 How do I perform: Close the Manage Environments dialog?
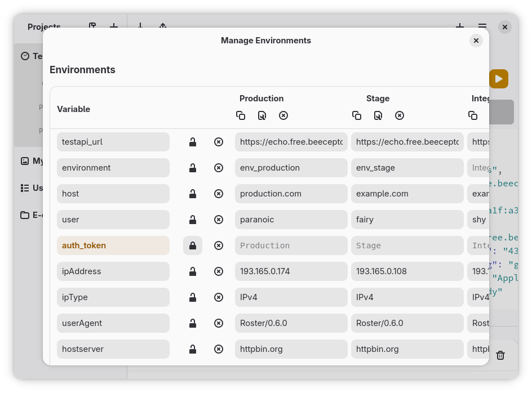point(476,41)
